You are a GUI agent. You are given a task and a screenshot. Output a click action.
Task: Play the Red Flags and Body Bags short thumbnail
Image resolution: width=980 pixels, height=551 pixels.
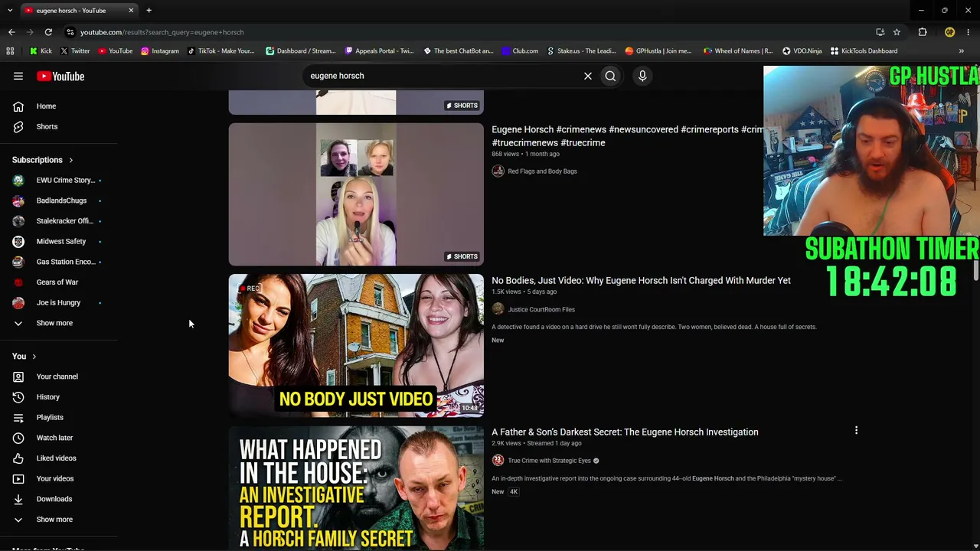point(356,194)
